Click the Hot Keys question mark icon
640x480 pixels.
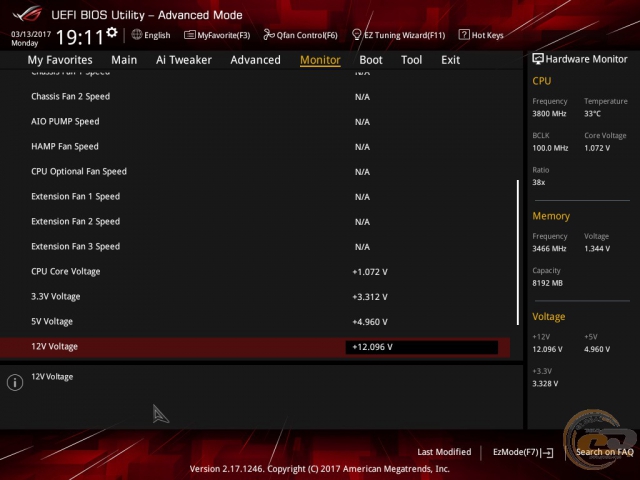tap(464, 35)
